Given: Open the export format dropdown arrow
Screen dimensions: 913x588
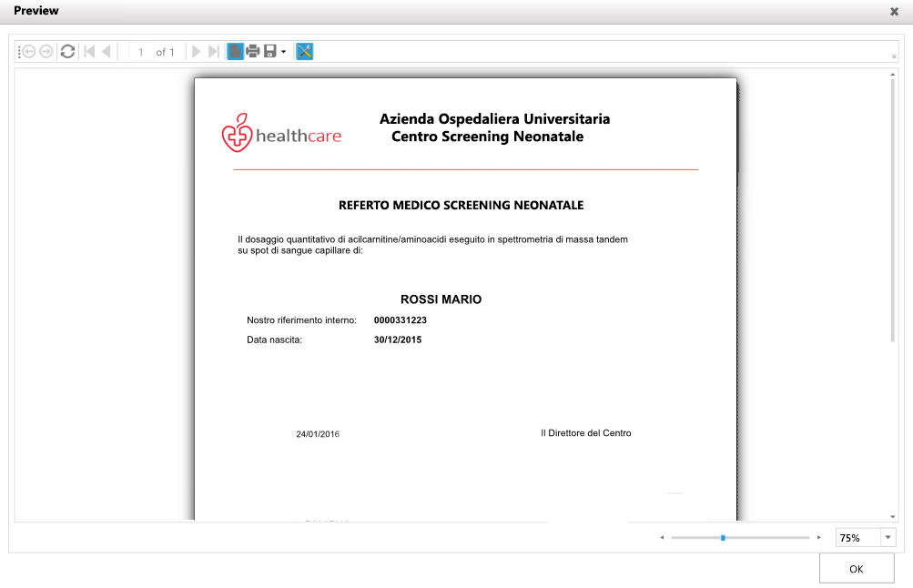Looking at the screenshot, I should tap(283, 52).
